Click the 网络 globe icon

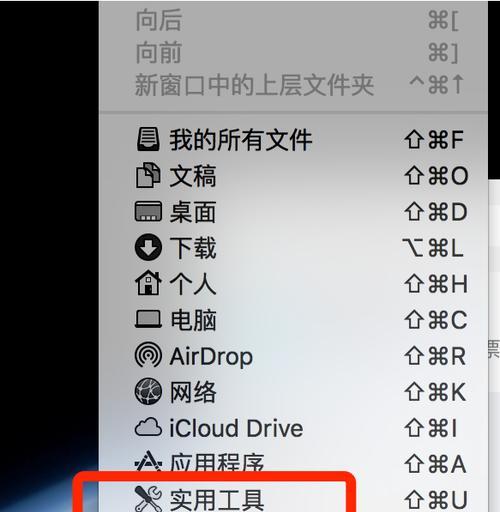coord(148,391)
